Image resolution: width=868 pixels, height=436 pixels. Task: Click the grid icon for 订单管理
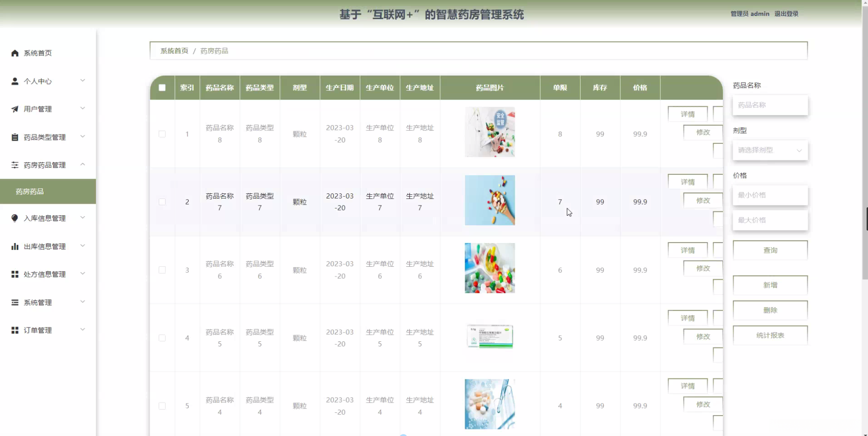(x=15, y=330)
